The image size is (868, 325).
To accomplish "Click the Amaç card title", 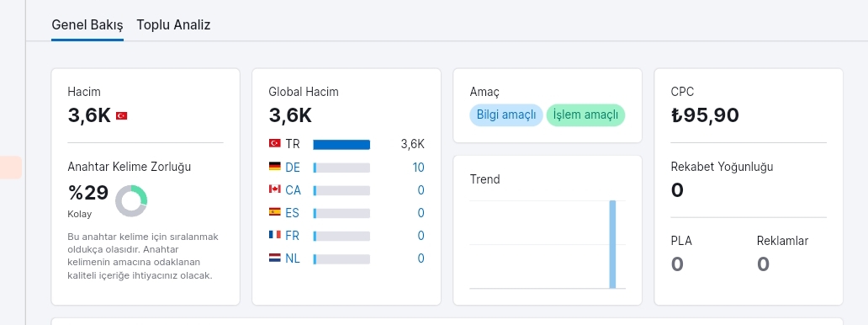I will (x=484, y=92).
